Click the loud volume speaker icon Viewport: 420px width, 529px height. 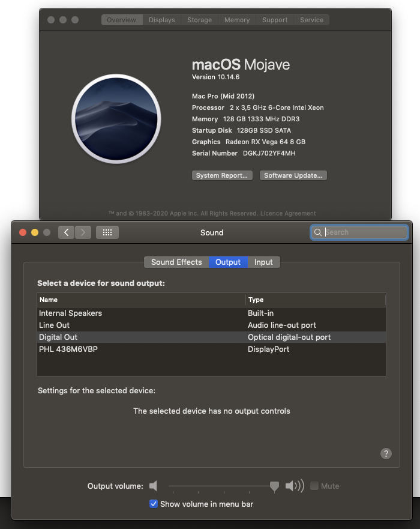295,486
